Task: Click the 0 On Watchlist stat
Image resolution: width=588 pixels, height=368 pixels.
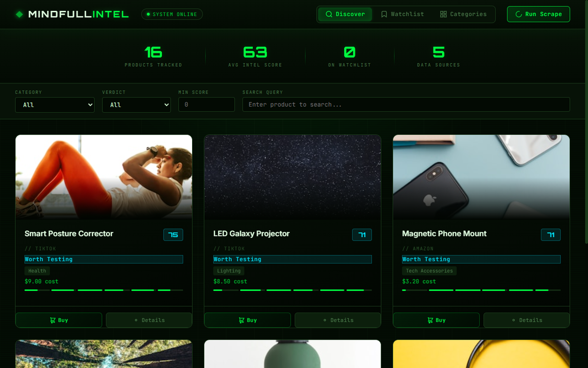Action: [x=349, y=56]
